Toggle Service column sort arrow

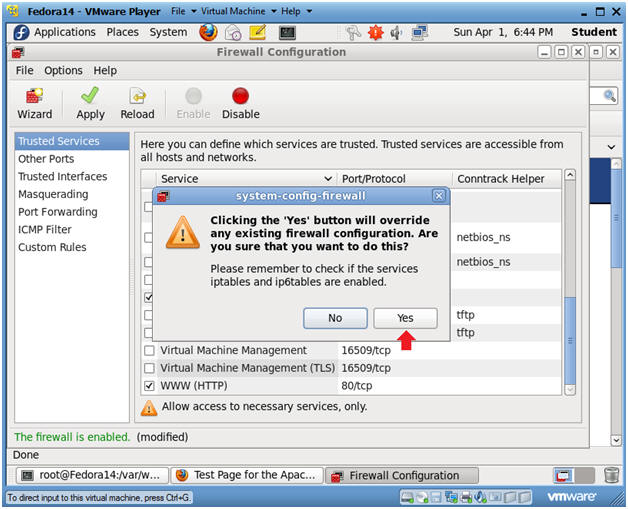point(328,179)
